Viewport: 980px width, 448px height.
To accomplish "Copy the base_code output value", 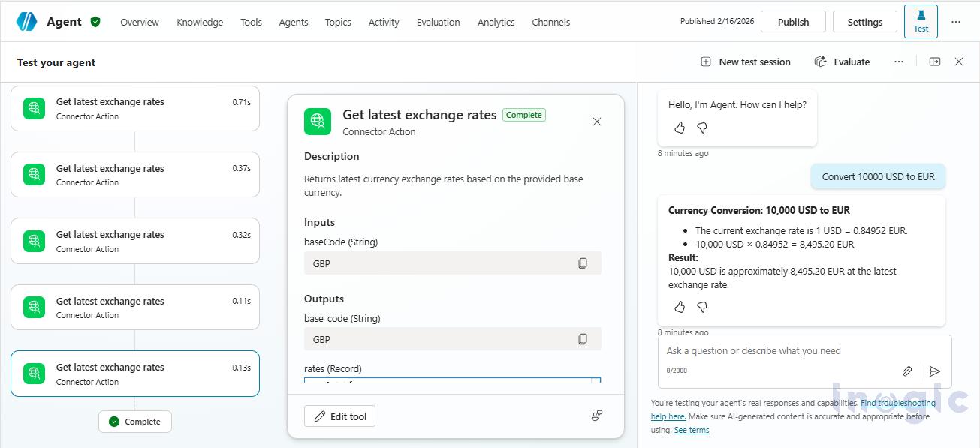I will (583, 339).
